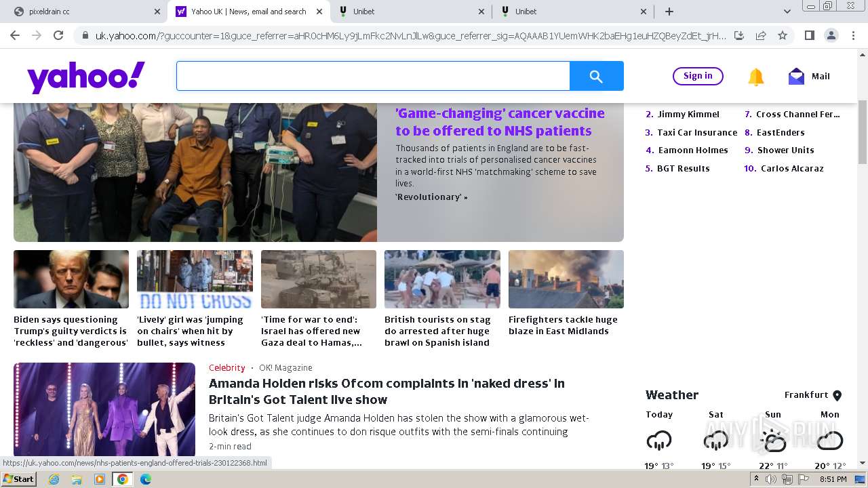Open trending topic Carlos Alcaraz
Screen dimensions: 868x488
792,168
